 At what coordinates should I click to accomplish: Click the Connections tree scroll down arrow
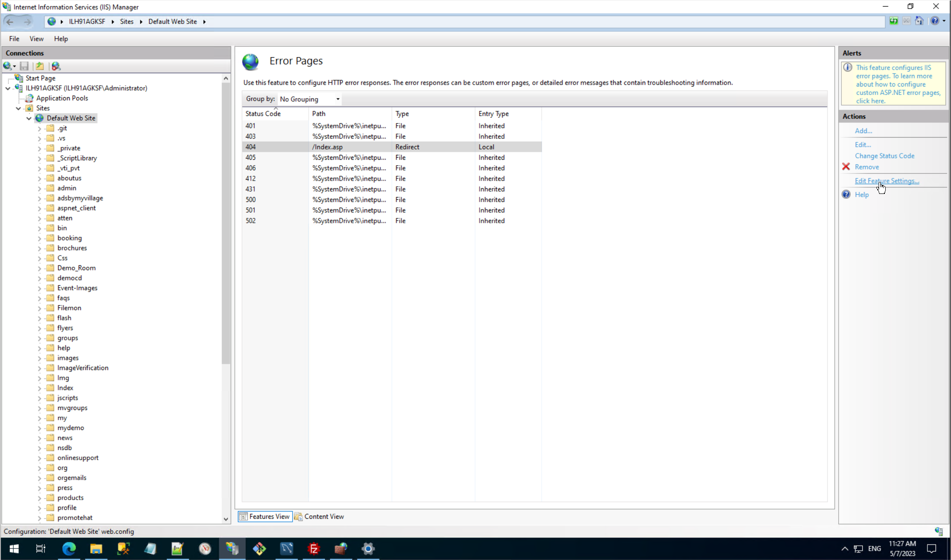click(x=226, y=519)
